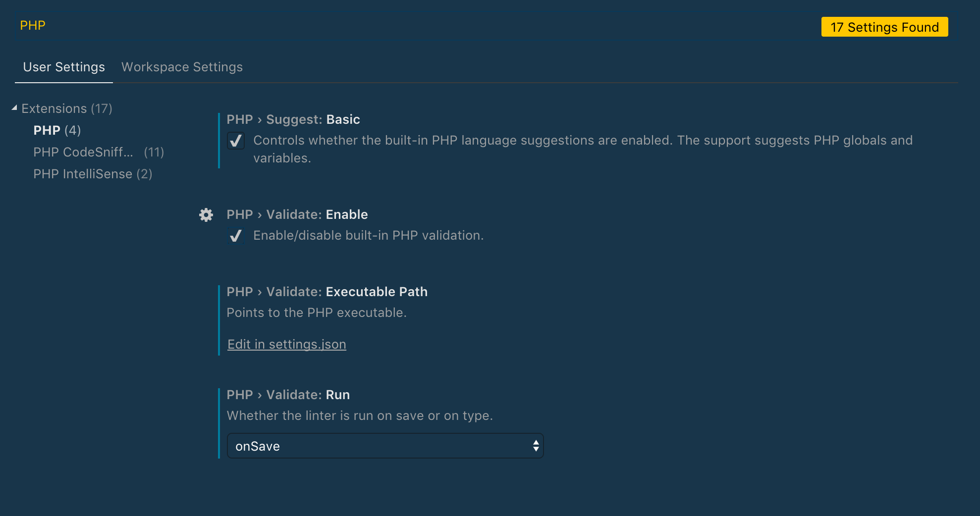The width and height of the screenshot is (980, 516).
Task: Click the Suggest Basic description text
Action: tap(583, 149)
